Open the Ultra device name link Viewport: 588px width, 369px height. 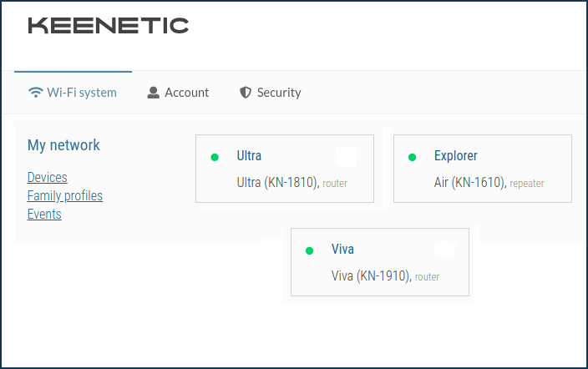coord(249,156)
